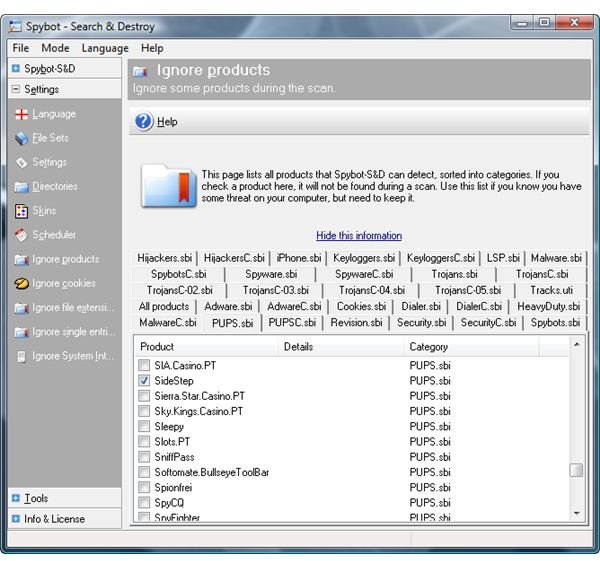
Task: Switch to the Malware.sbi tab
Action: pyautogui.click(x=556, y=258)
